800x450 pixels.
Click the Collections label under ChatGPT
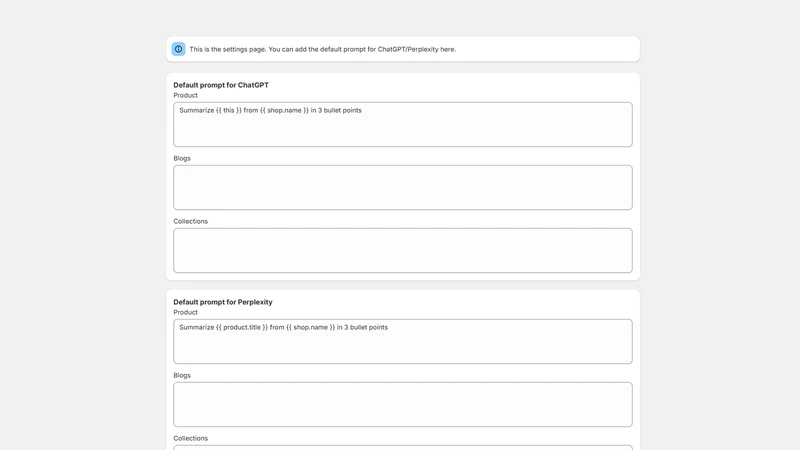[190, 221]
